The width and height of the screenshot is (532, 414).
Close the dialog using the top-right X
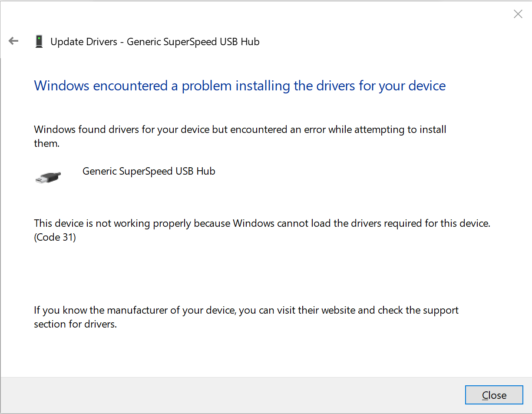point(518,14)
